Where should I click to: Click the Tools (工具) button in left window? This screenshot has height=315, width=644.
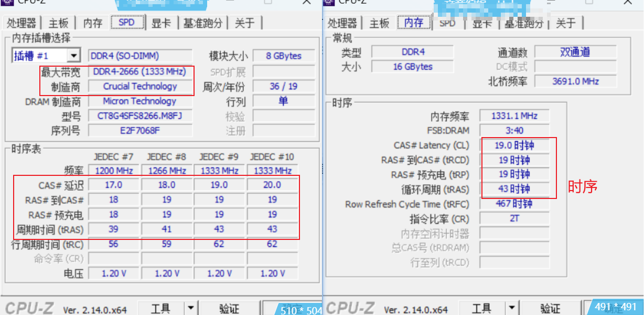pos(160,308)
